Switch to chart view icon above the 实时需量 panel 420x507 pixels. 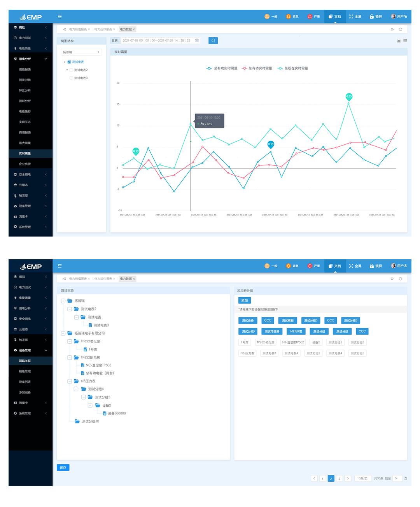[399, 40]
